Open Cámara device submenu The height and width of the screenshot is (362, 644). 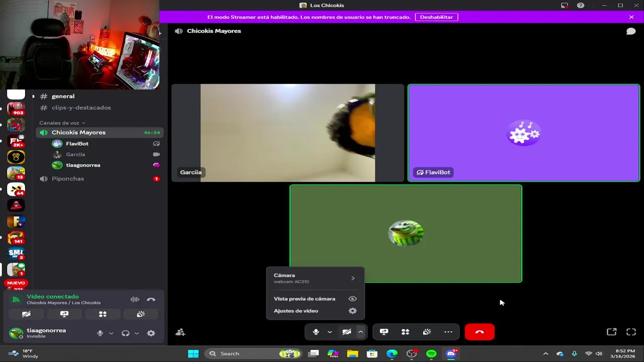pos(315,278)
